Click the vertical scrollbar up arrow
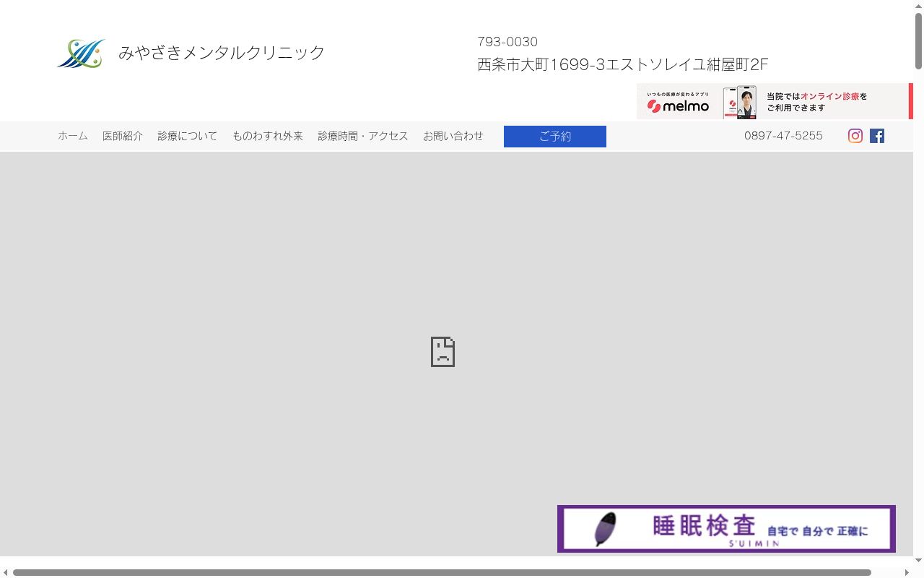This screenshot has width=924, height=578. click(x=918, y=6)
